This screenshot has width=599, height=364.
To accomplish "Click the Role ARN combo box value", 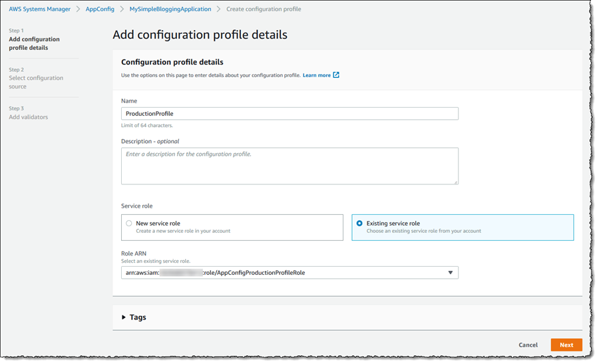I will pyautogui.click(x=280, y=272).
